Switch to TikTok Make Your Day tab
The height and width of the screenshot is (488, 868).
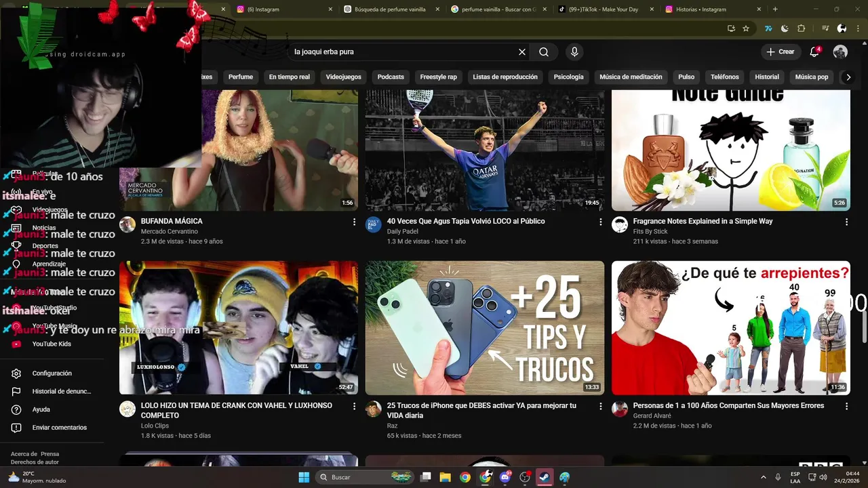point(604,9)
